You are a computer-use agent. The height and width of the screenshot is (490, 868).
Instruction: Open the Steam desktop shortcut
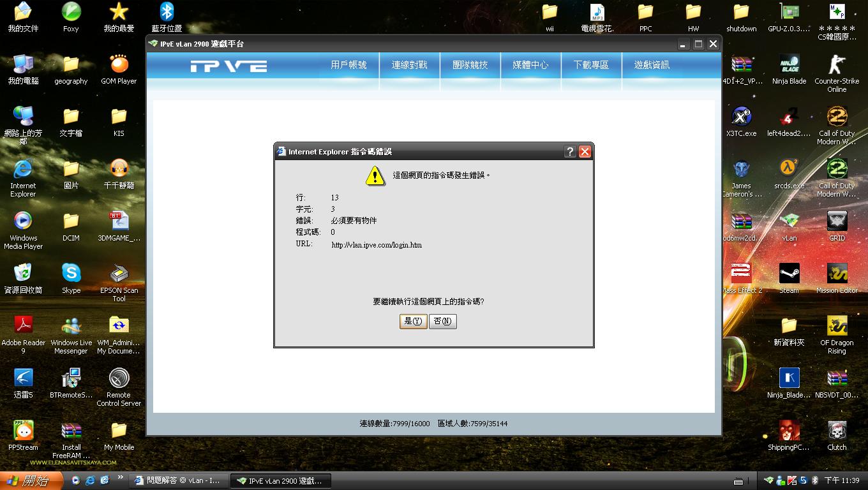789,278
